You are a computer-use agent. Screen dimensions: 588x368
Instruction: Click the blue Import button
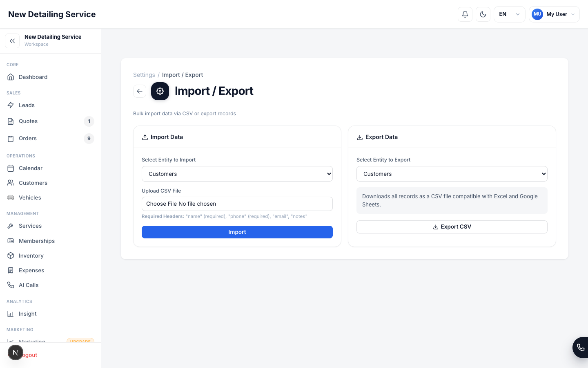(237, 232)
